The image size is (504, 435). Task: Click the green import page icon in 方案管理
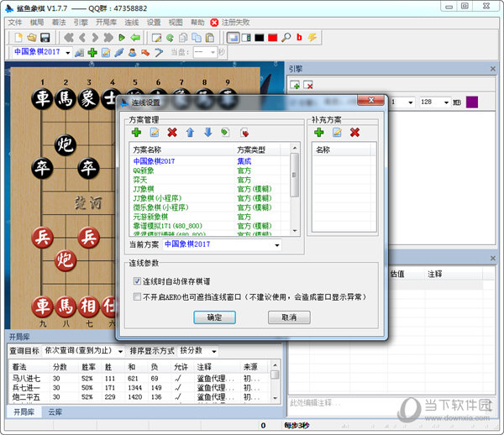pos(225,132)
